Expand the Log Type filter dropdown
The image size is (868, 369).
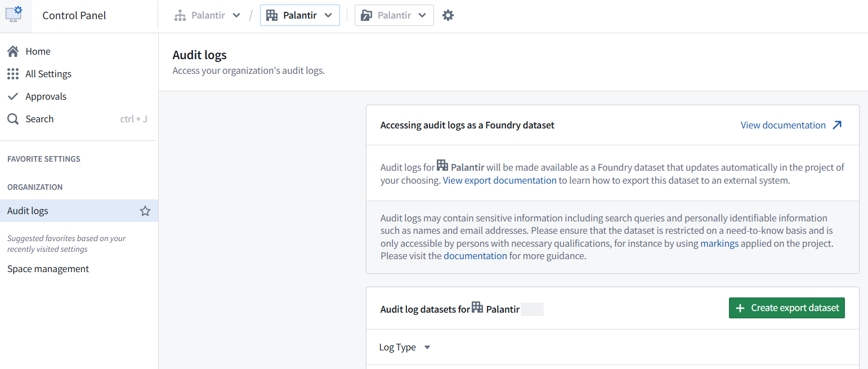pos(426,347)
